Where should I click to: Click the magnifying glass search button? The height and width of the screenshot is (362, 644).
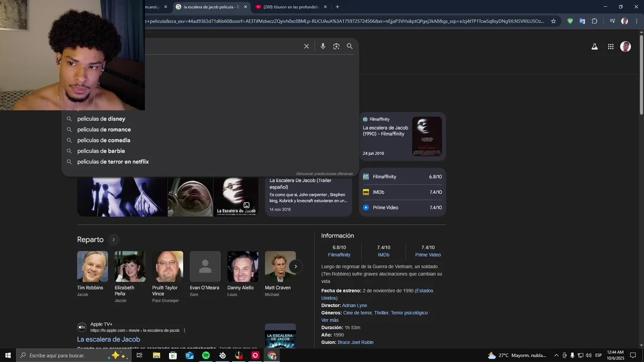350,46
